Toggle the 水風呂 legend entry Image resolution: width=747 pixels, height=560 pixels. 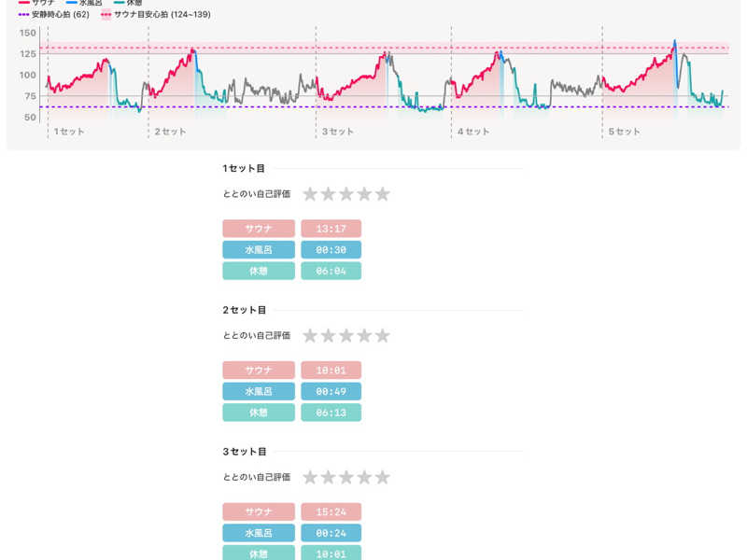coord(83,4)
